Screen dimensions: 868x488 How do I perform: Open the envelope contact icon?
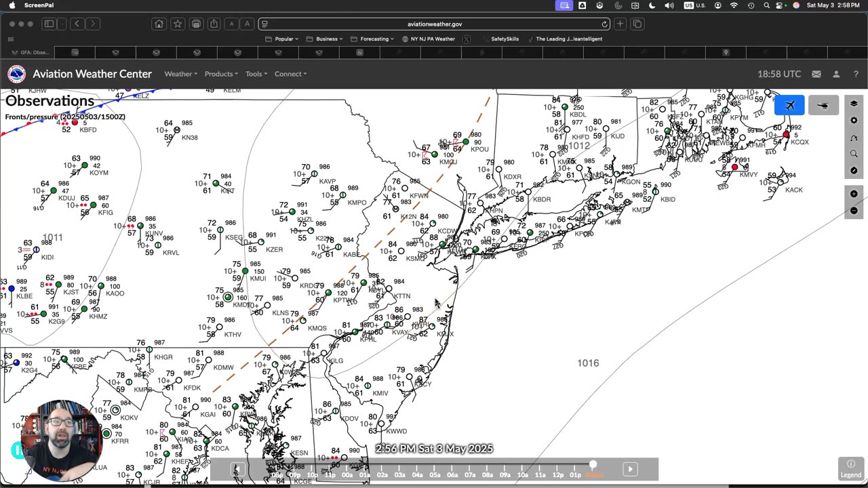(816, 74)
